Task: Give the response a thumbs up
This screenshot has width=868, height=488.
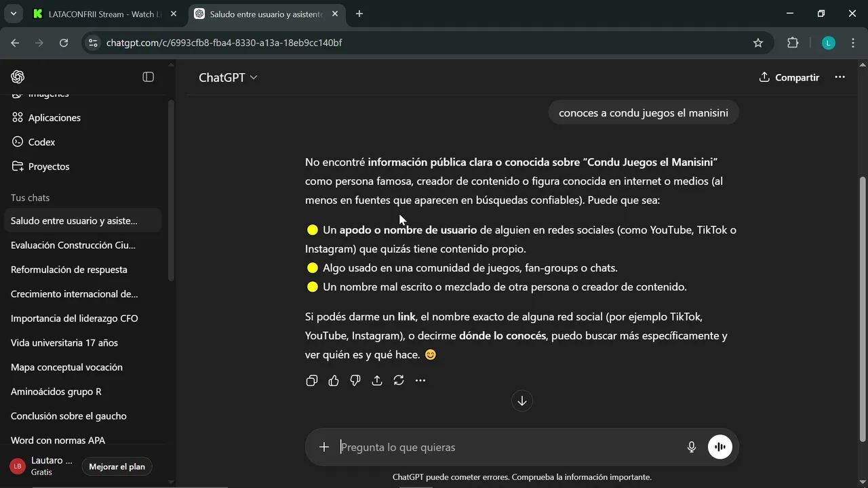Action: coord(334,380)
